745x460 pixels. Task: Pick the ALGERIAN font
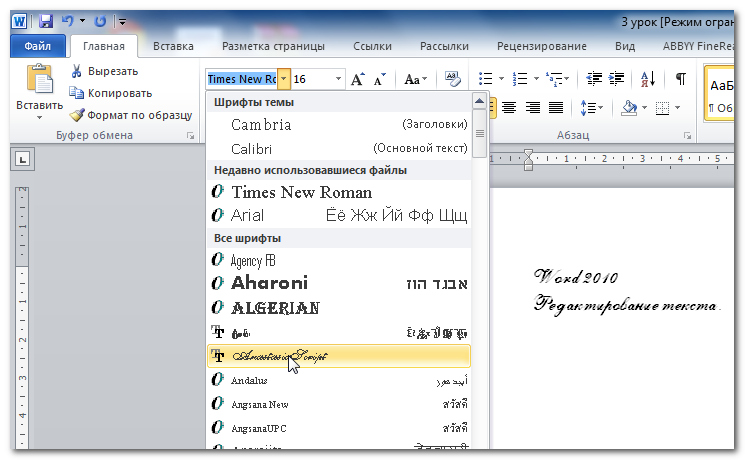click(339, 308)
